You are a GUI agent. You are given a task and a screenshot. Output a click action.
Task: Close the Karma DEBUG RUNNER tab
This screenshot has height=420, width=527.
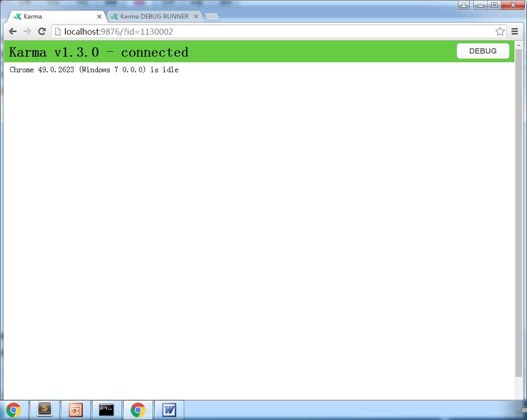pos(196,17)
